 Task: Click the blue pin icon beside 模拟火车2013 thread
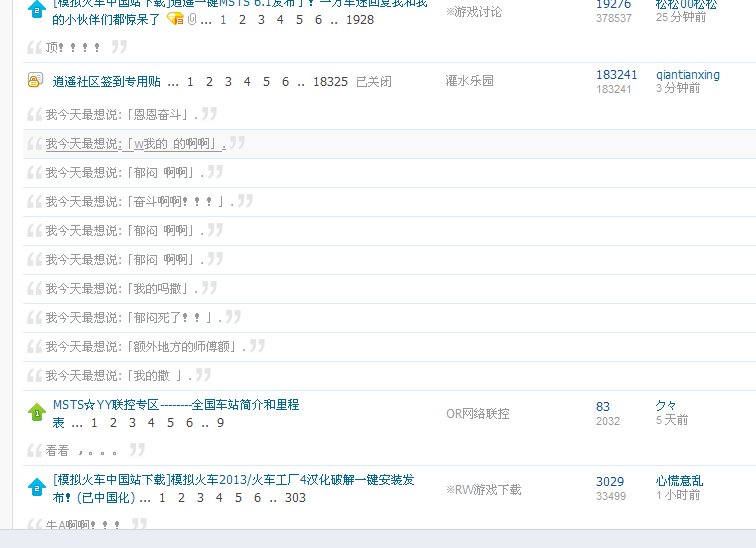[x=36, y=488]
